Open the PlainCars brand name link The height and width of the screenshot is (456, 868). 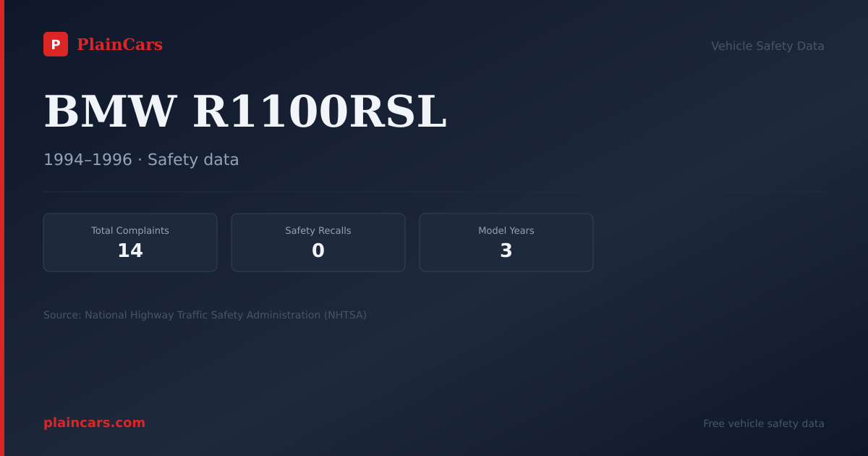point(119,45)
